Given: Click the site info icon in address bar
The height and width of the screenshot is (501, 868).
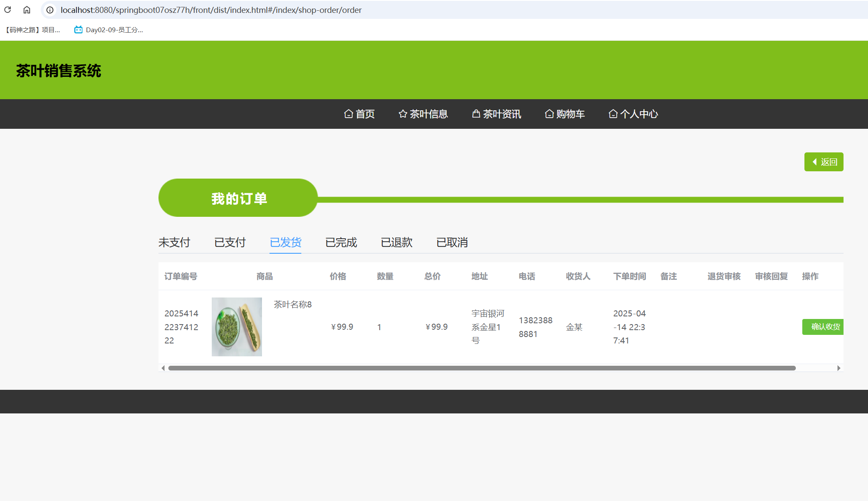Looking at the screenshot, I should pyautogui.click(x=50, y=10).
